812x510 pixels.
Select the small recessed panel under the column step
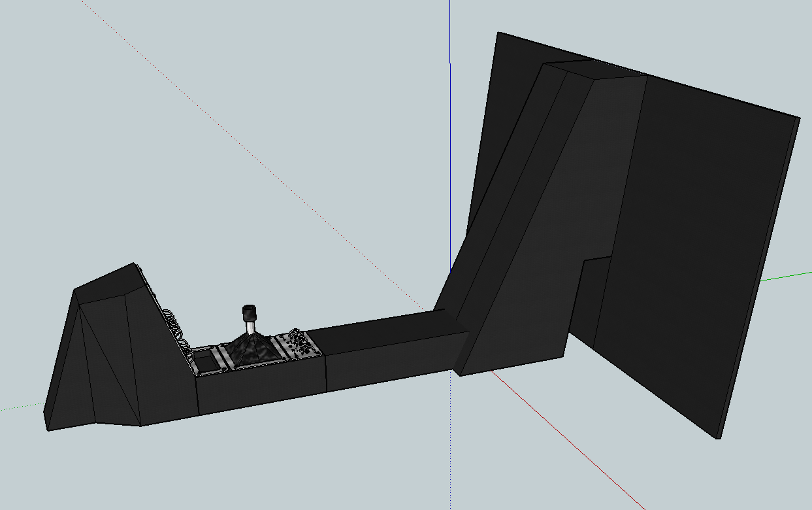point(588,301)
